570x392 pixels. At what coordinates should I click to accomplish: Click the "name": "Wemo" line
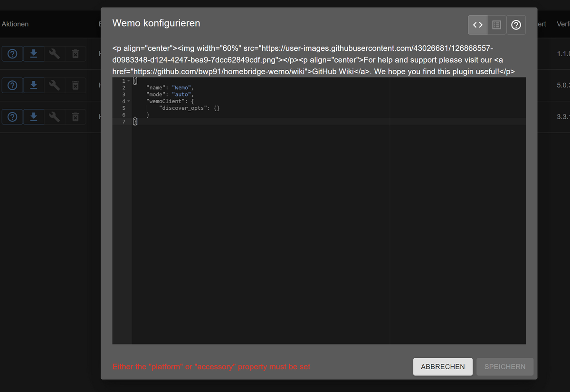click(x=171, y=87)
